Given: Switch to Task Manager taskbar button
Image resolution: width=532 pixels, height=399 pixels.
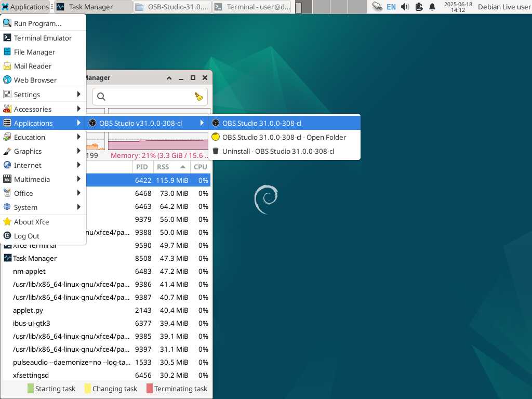Looking at the screenshot, I should tap(94, 7).
